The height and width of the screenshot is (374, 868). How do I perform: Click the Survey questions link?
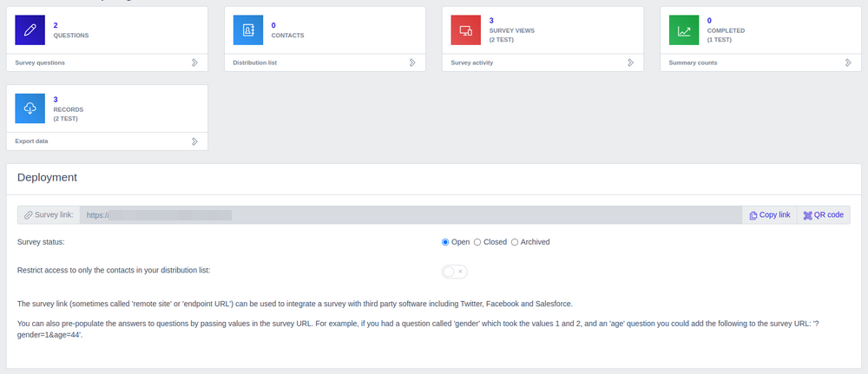40,62
